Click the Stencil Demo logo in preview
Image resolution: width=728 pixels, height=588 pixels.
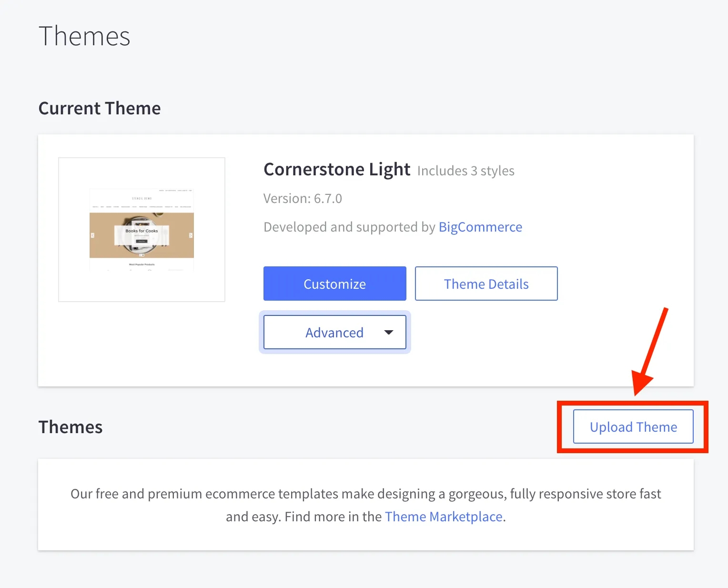tap(142, 198)
